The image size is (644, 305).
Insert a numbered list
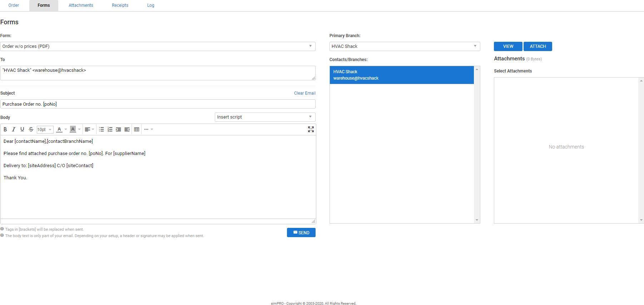(x=110, y=129)
